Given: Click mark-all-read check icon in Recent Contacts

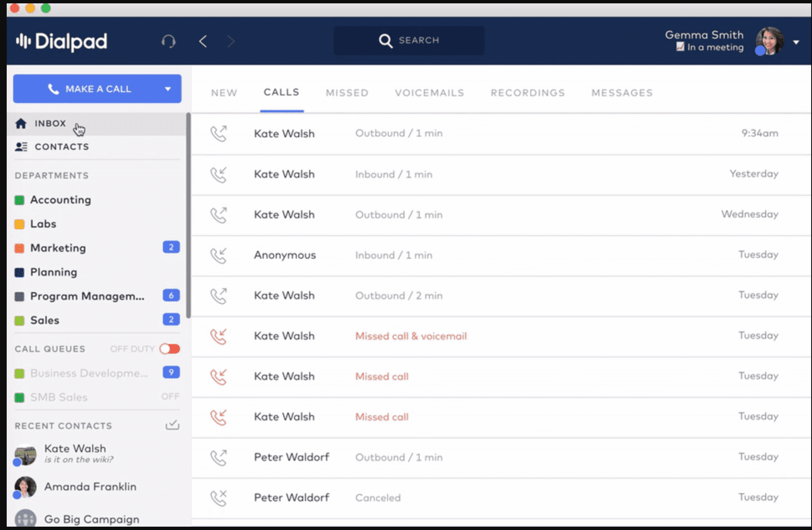Looking at the screenshot, I should tap(172, 425).
